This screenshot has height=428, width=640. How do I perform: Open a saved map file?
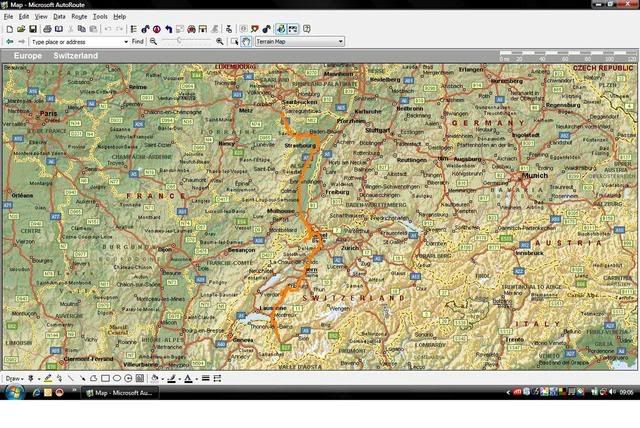(x=21, y=29)
